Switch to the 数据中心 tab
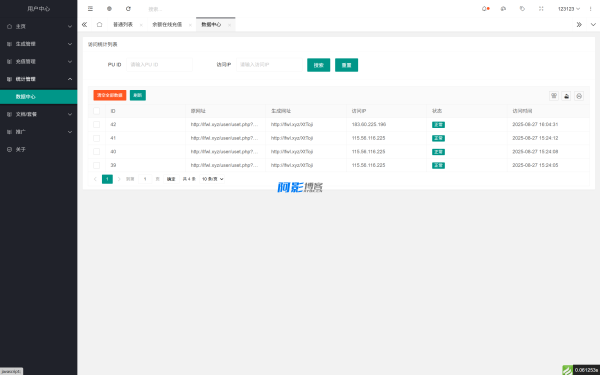The height and width of the screenshot is (375, 600). pos(211,24)
